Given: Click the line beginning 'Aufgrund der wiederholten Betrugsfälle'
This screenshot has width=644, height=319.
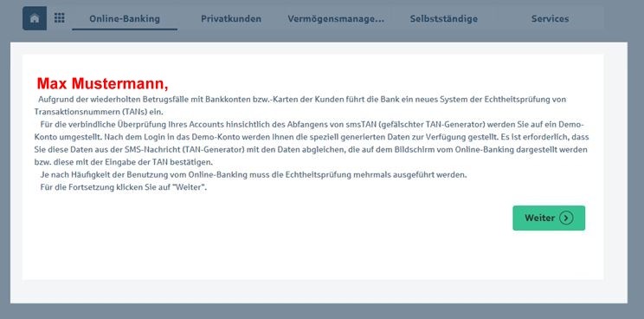Looking at the screenshot, I should [302, 100].
